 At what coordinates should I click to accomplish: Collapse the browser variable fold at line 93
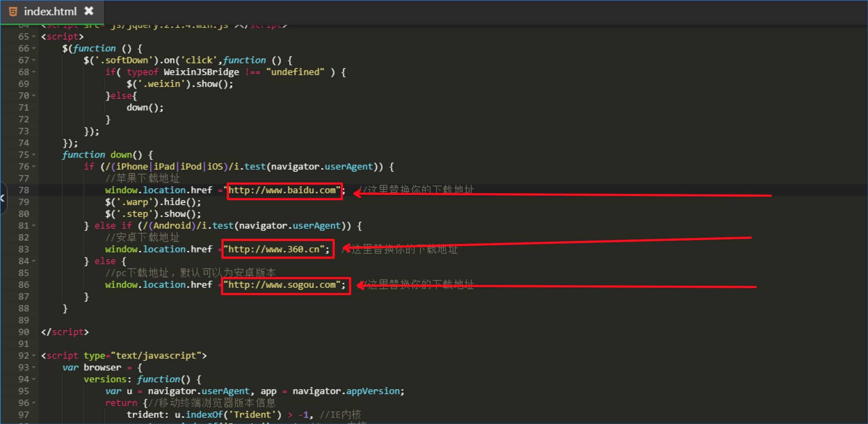point(34,367)
